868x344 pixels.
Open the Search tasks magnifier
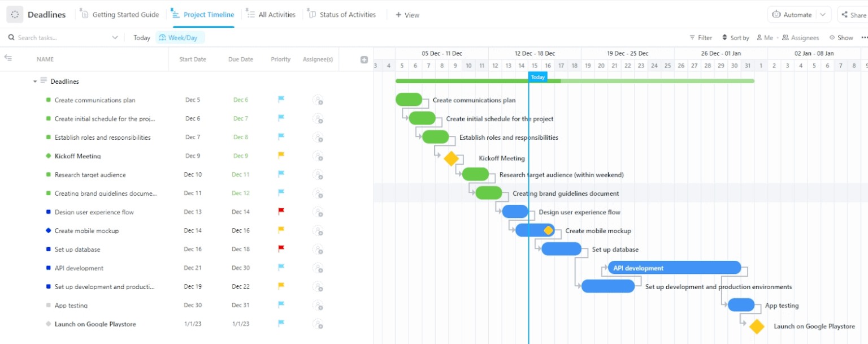[12, 37]
